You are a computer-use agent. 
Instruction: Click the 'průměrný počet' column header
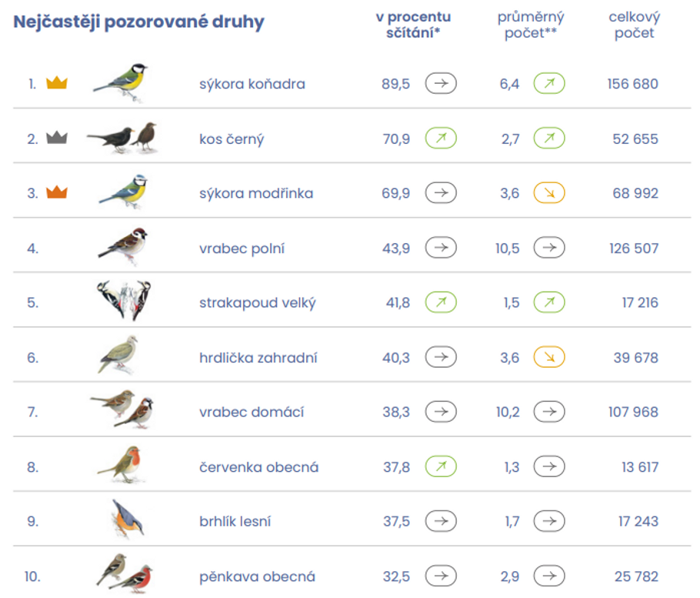531,25
